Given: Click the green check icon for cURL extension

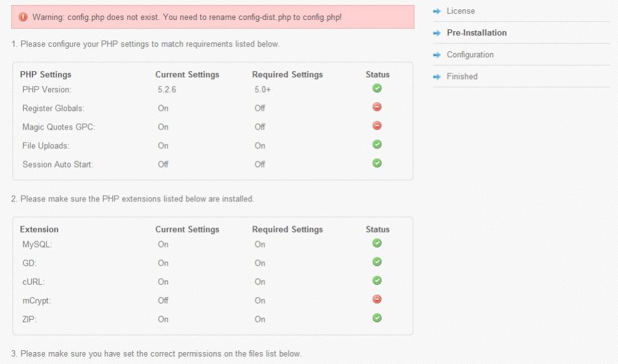Looking at the screenshot, I should 377,280.
